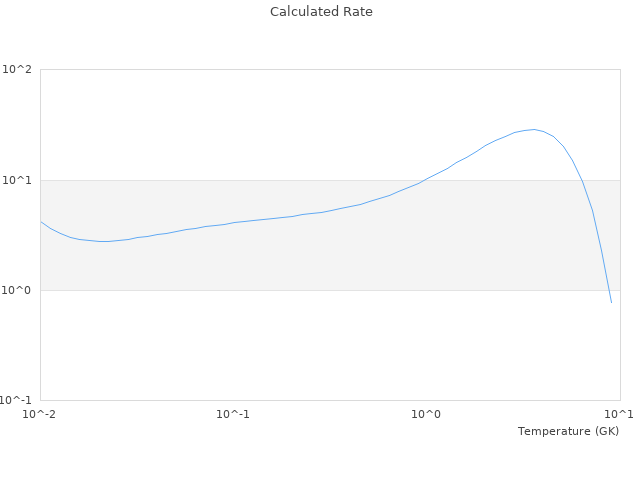
Task: Click the curve's local minimum near the left
Action: (103, 241)
